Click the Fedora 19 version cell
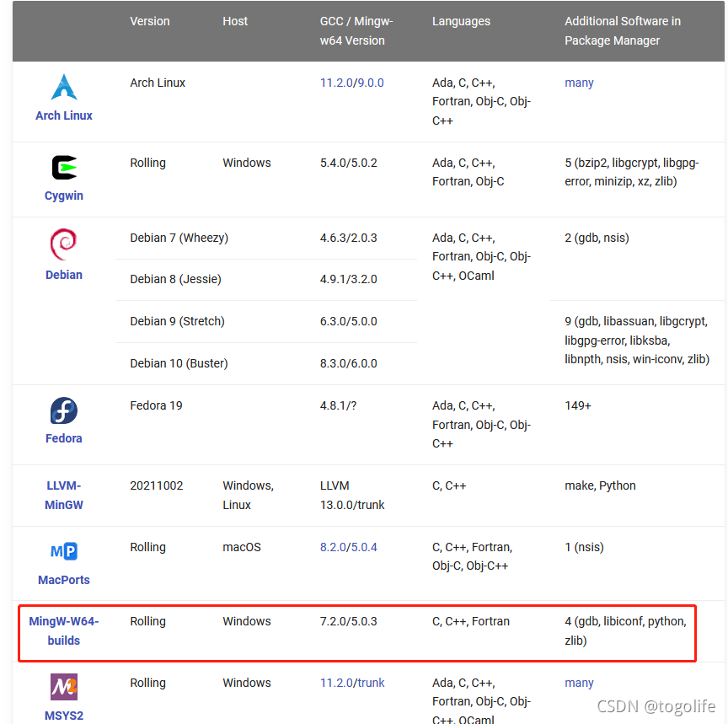The width and height of the screenshot is (728, 724). coord(156,405)
